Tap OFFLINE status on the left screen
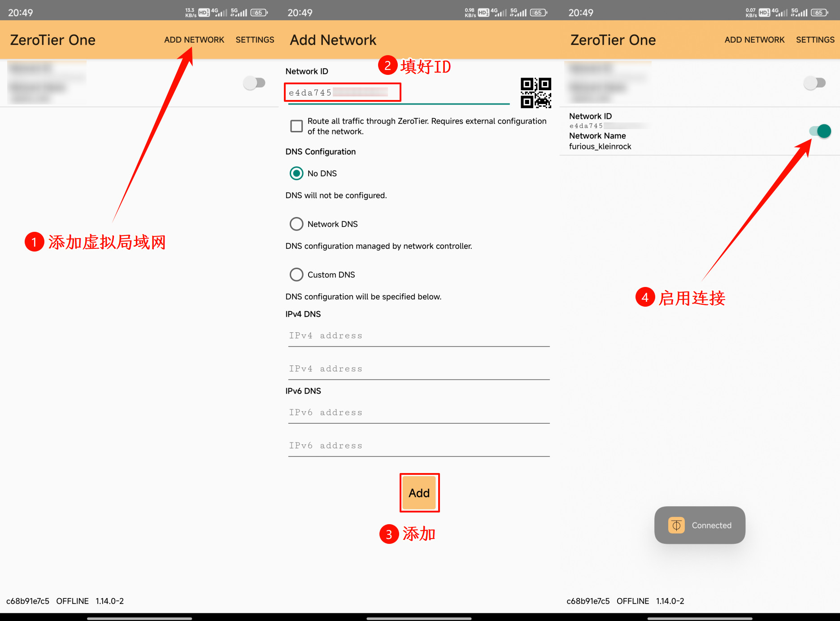 click(x=73, y=601)
